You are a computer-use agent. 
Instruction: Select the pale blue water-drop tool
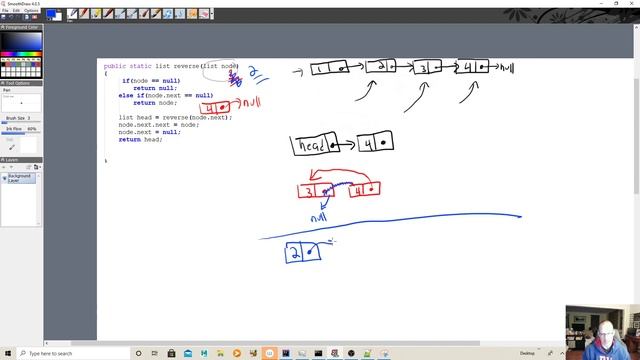coord(180,14)
